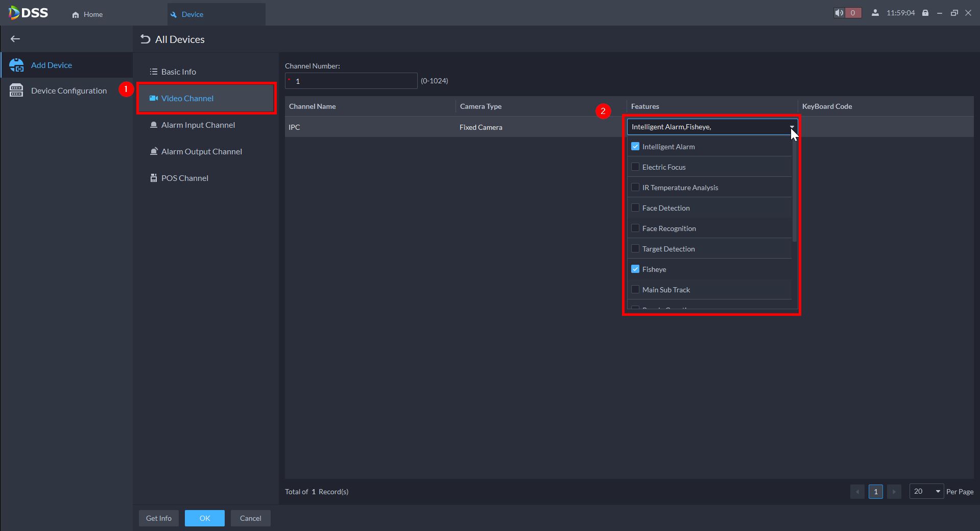The width and height of the screenshot is (980, 531).
Task: Open the user account icon
Action: click(875, 13)
